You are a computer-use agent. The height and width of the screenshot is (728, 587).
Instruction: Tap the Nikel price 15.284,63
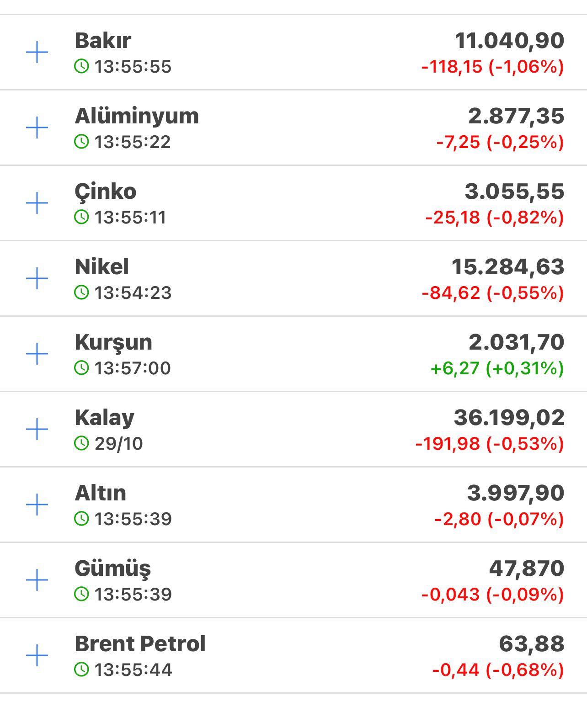pyautogui.click(x=507, y=267)
